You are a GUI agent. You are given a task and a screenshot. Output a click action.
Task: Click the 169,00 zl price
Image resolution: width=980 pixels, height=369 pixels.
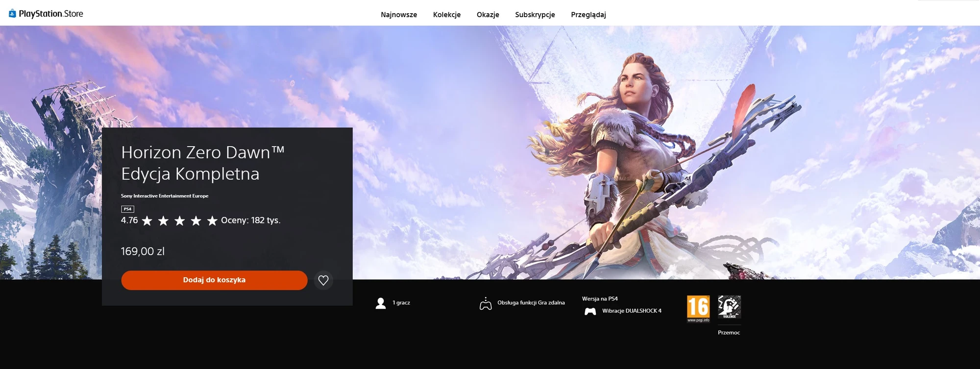tap(143, 251)
